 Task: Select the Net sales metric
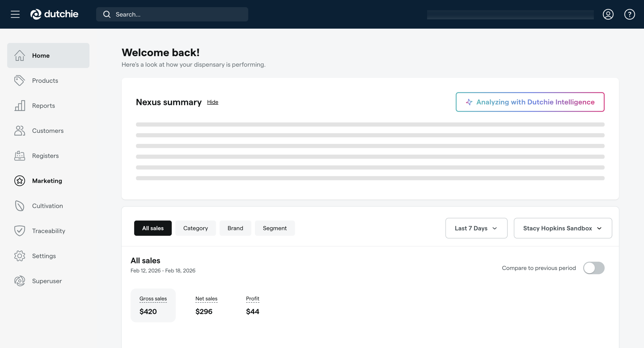pyautogui.click(x=206, y=305)
